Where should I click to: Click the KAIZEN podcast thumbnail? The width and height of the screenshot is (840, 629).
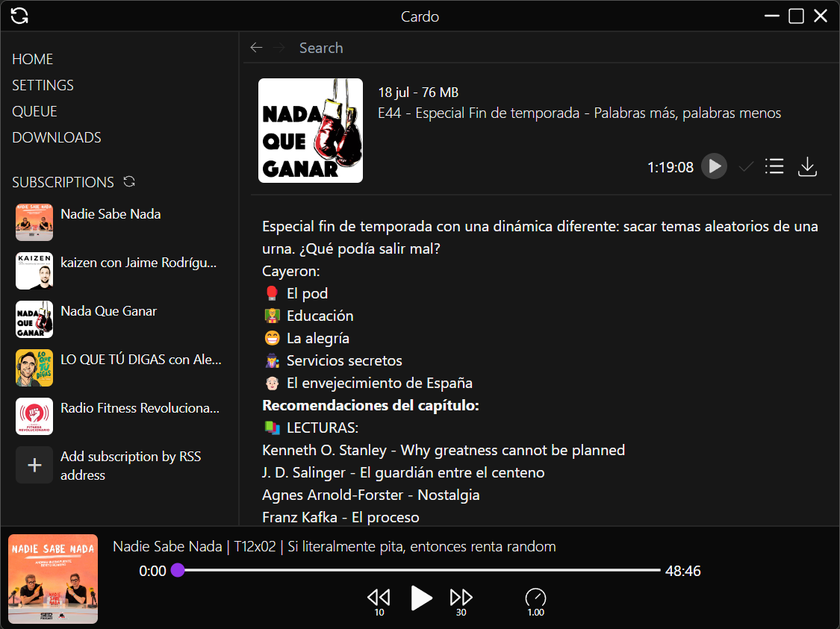pyautogui.click(x=34, y=271)
